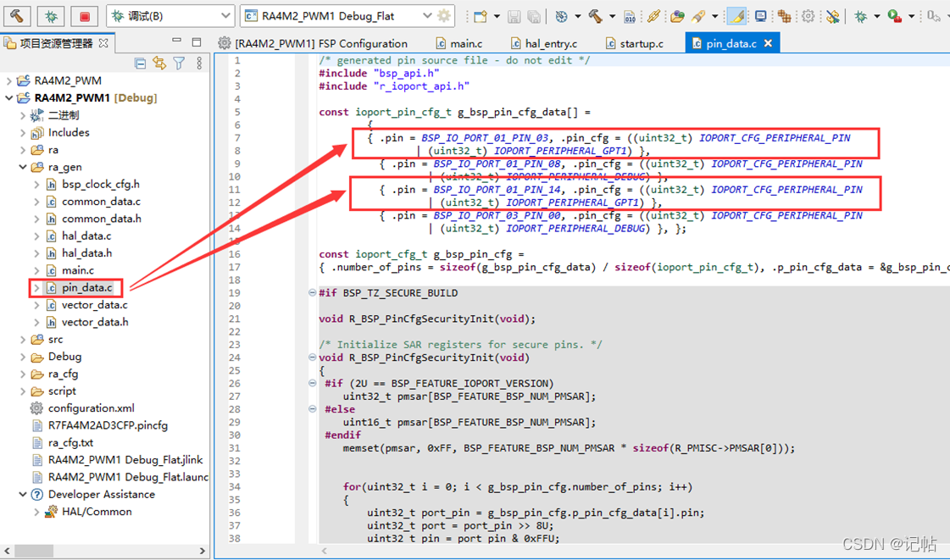Open the Debug bug dropdown arrow
This screenshot has width=950, height=560.
(x=876, y=16)
